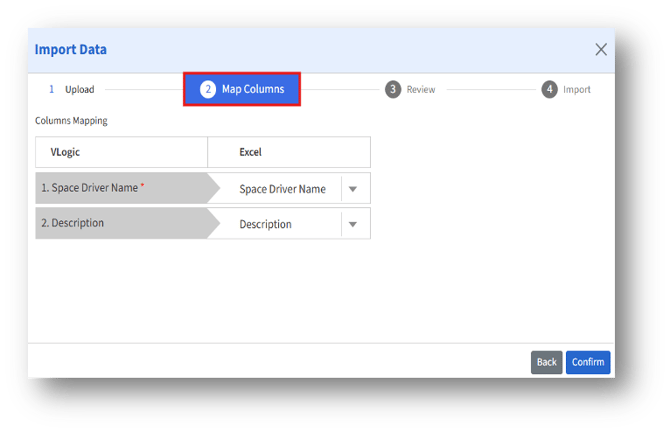Expand the Space Driver Name dropdown arrow
Image resolution: width=670 pixels, height=432 pixels.
coord(353,189)
